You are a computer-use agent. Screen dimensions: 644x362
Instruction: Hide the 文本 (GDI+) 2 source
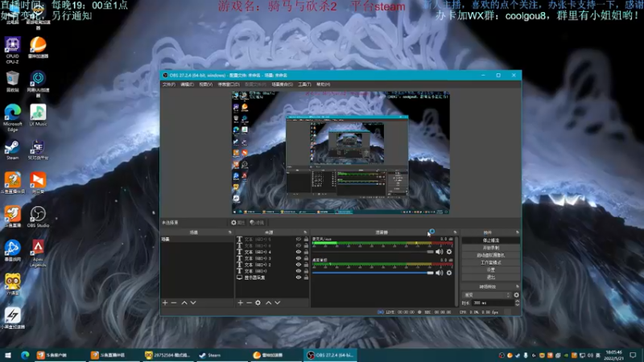[x=298, y=265]
